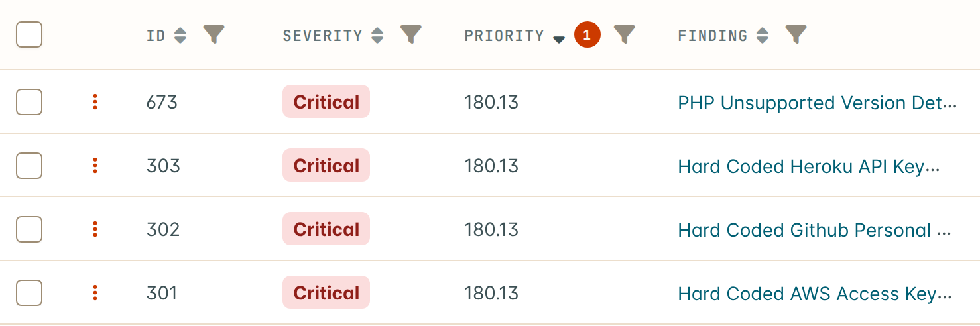Open row actions menu for finding 302
Image resolution: width=980 pixels, height=326 pixels.
tap(95, 229)
